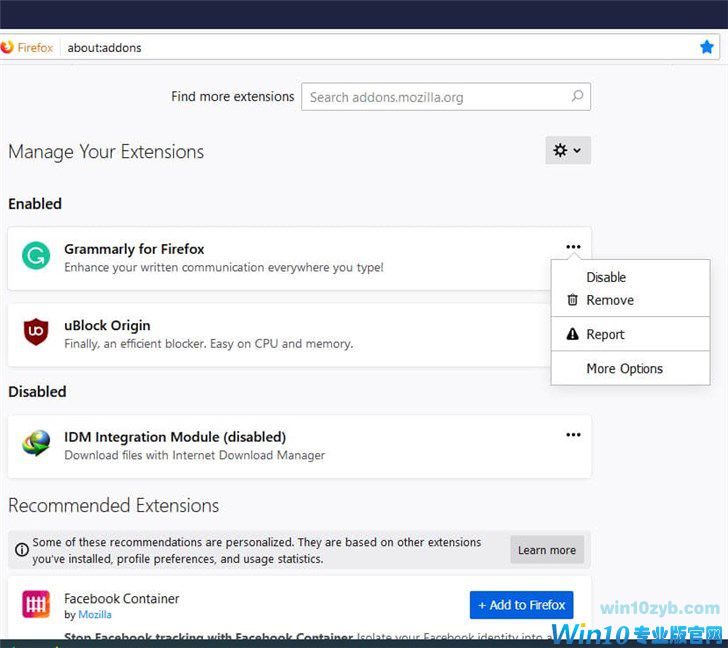Click the Facebook Container fence icon
This screenshot has height=648, width=728.
(x=36, y=603)
